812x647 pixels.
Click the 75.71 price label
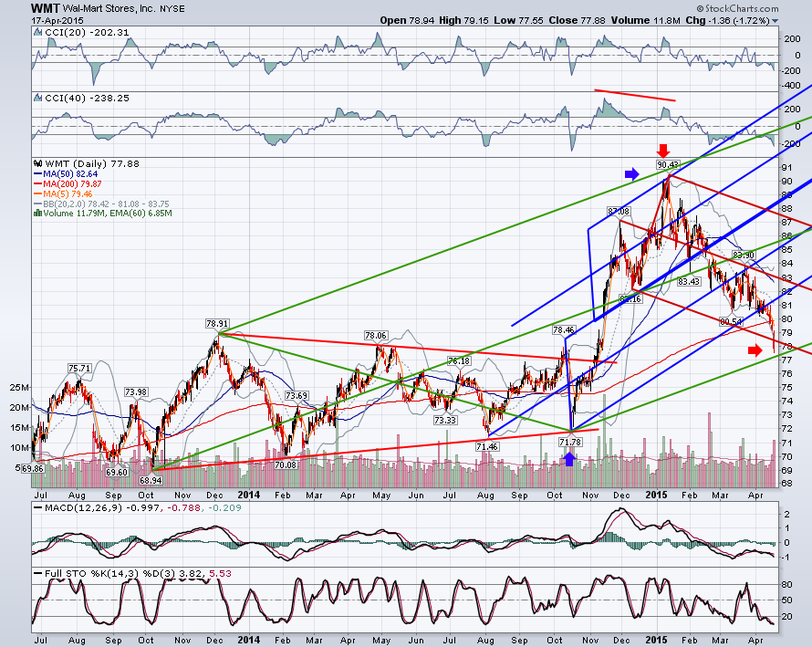[79, 369]
